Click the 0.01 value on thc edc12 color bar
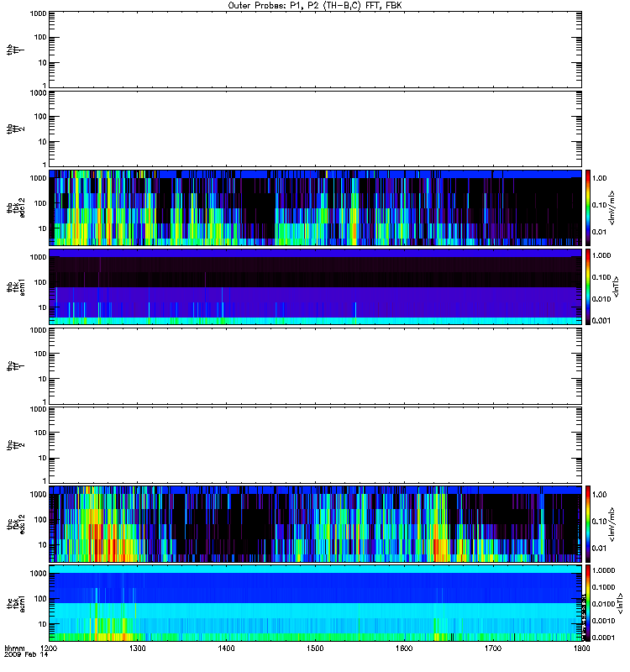The image size is (630, 672). click(x=599, y=549)
